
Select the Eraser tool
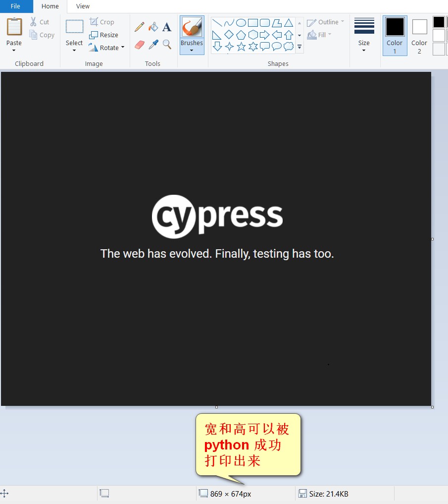(140, 45)
